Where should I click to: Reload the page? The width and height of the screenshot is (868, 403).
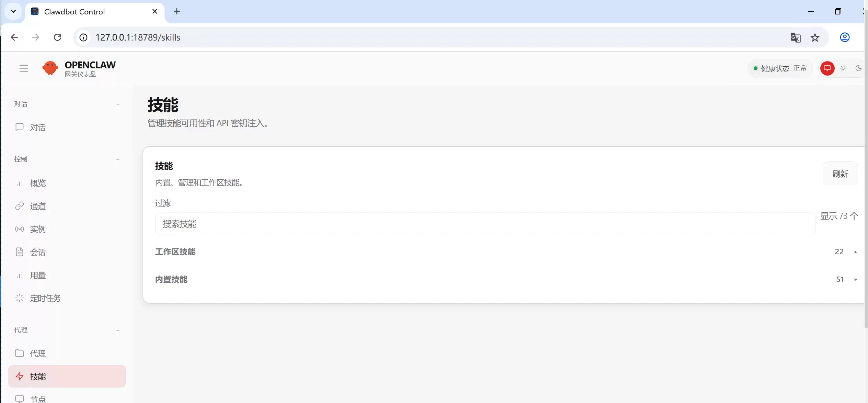58,37
